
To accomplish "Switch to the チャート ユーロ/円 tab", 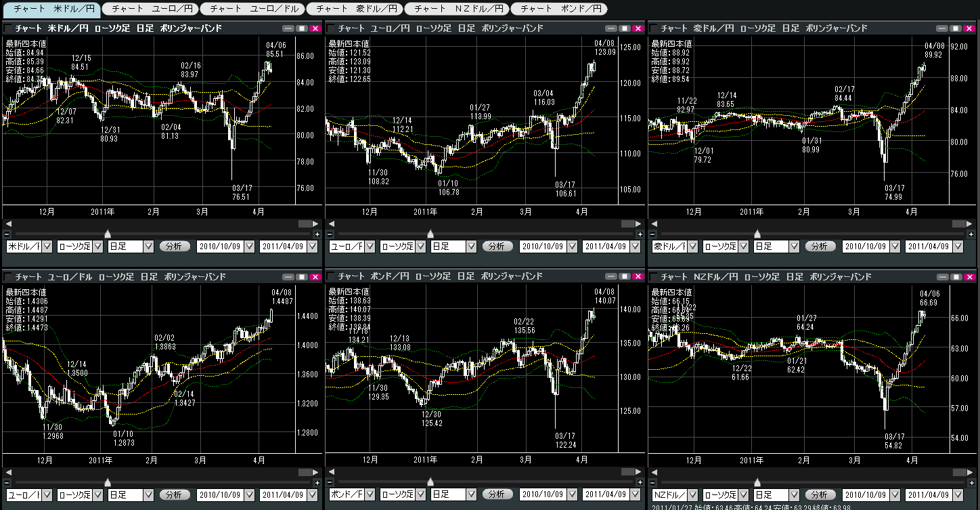I will tap(152, 9).
